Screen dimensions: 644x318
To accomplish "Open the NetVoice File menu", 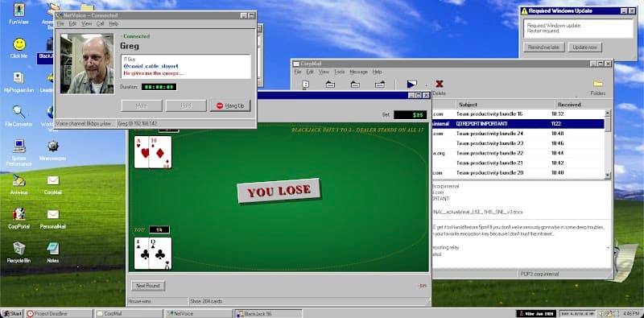I will [x=60, y=24].
